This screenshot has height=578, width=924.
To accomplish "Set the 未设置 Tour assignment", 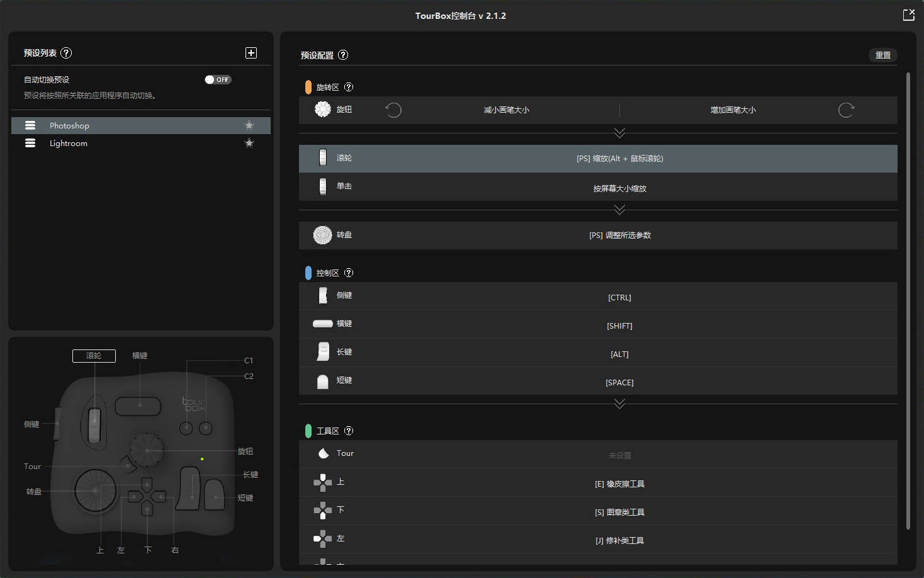I will pyautogui.click(x=620, y=455).
